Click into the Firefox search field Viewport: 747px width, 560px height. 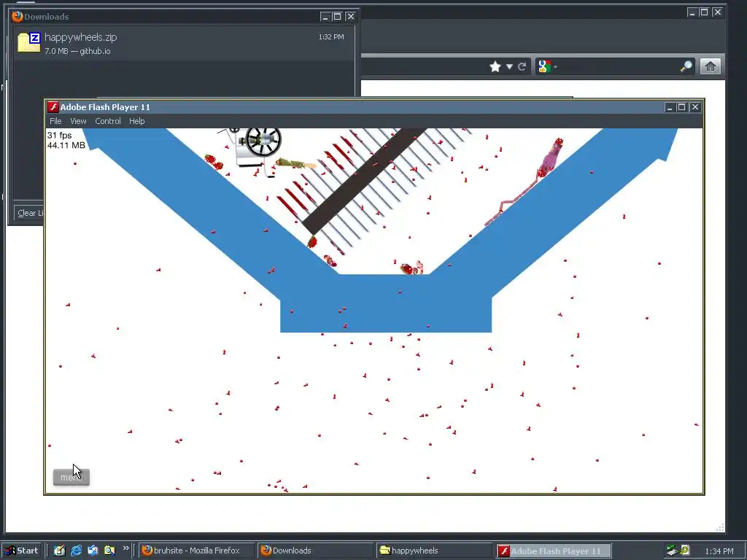617,66
